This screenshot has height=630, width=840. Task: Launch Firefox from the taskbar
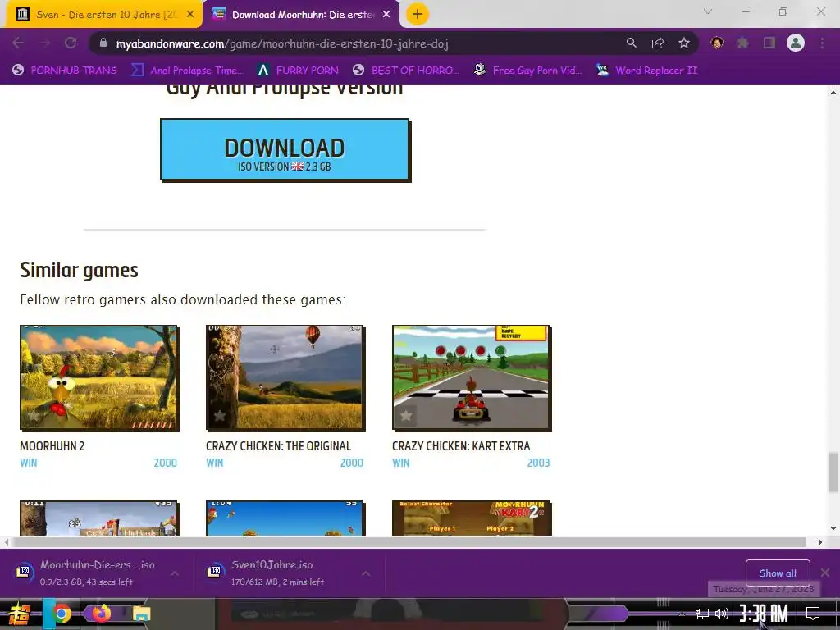click(x=101, y=613)
